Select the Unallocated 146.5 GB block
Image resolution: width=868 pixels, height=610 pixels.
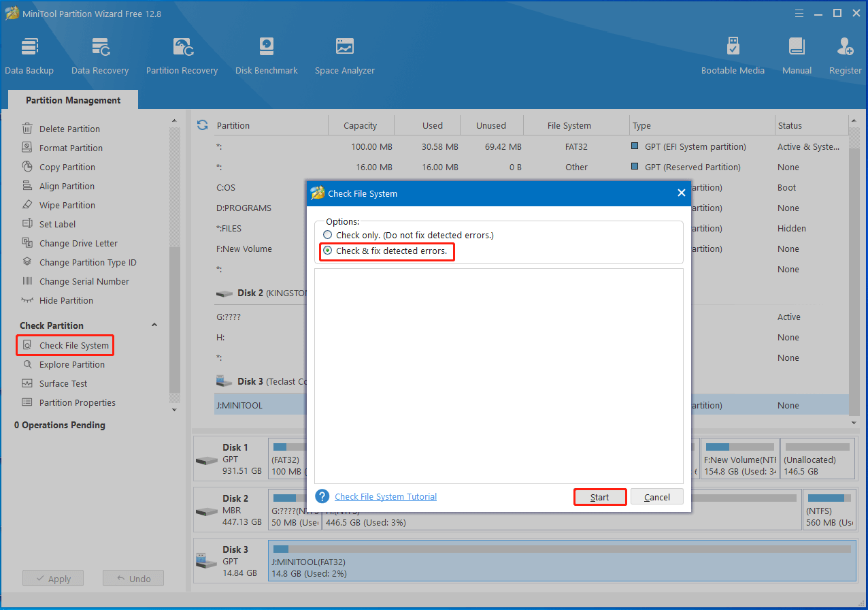pyautogui.click(x=817, y=460)
